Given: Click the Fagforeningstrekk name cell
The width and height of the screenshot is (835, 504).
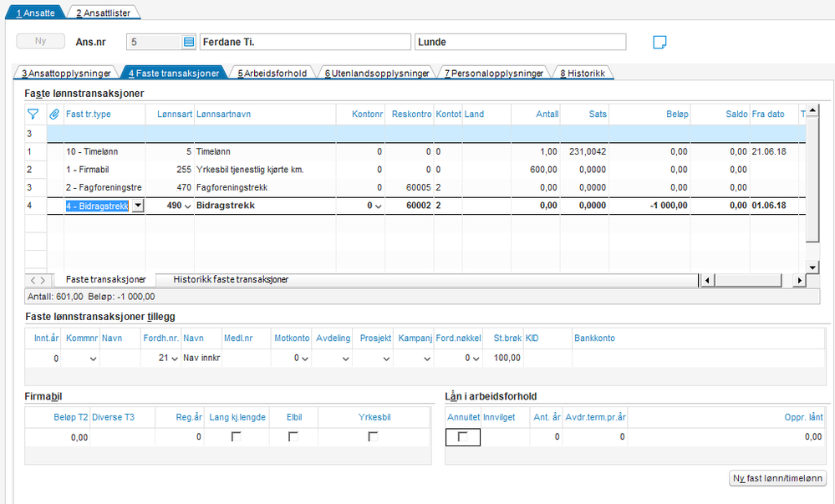Looking at the screenshot, I should tap(265, 187).
